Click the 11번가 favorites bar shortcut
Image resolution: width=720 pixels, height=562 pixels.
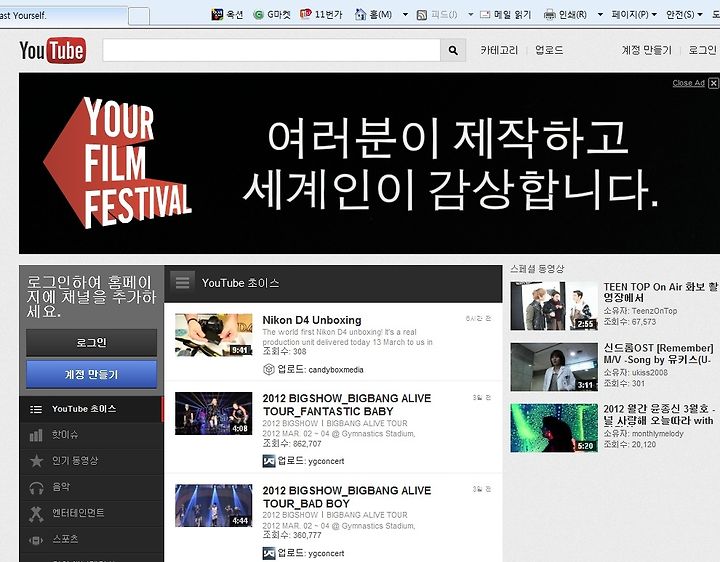pyautogui.click(x=321, y=15)
